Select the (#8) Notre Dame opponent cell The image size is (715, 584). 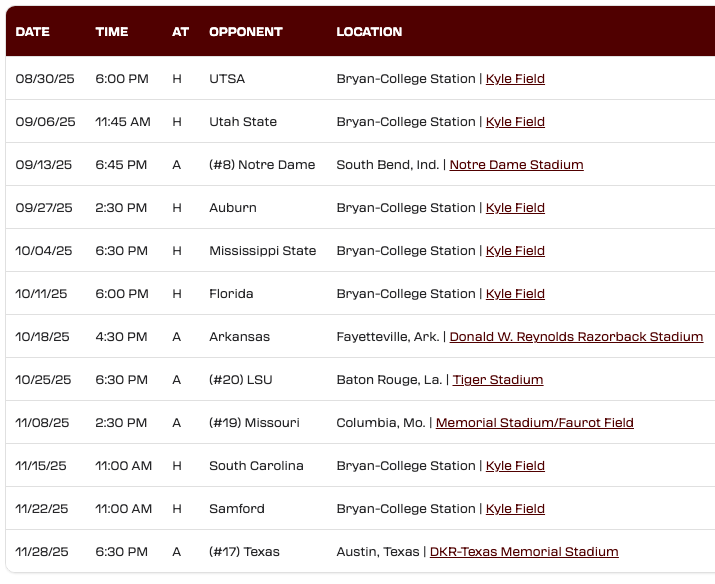(x=262, y=164)
